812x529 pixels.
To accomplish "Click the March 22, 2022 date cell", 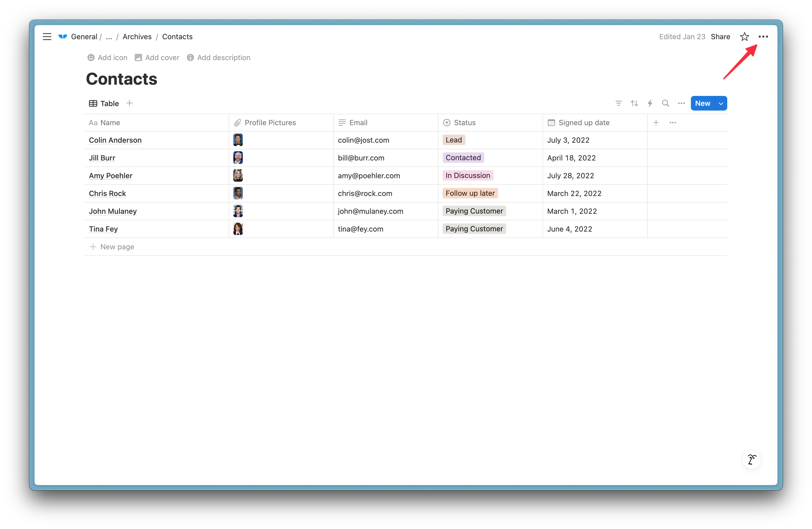I will tap(595, 193).
